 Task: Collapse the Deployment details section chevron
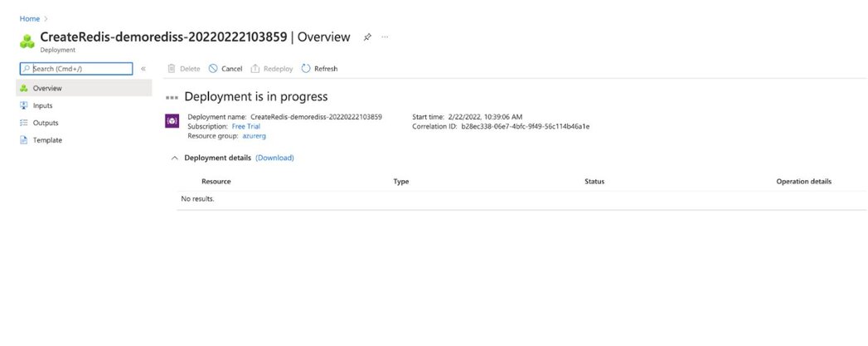point(175,158)
